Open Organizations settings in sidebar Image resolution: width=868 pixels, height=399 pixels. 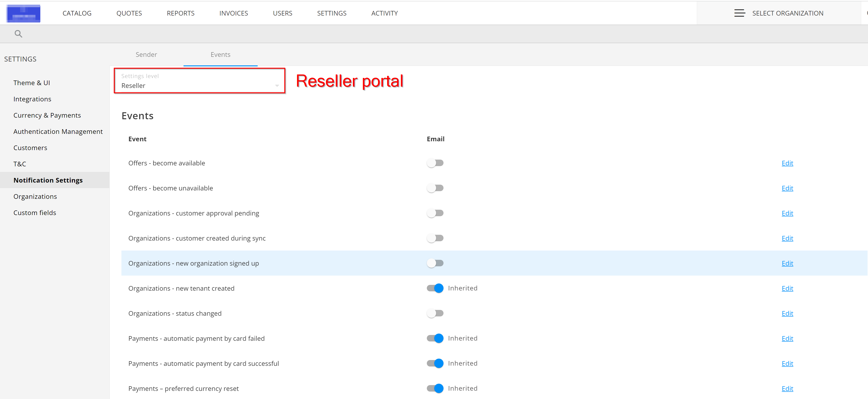[35, 197]
